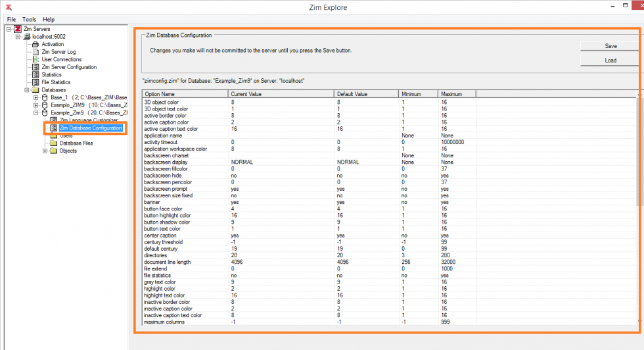
Task: Click the Zim Server Configuration icon
Action: tap(35, 67)
